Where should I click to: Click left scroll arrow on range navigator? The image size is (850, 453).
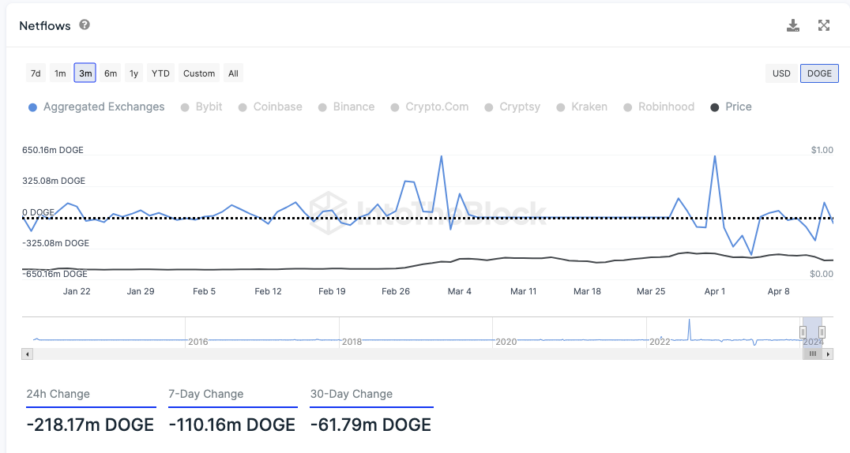pyautogui.click(x=27, y=353)
